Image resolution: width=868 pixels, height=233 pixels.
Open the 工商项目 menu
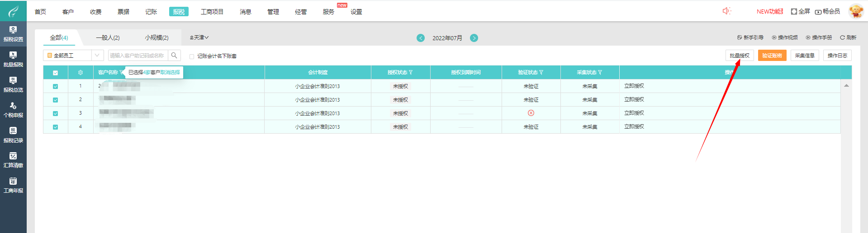pos(212,12)
